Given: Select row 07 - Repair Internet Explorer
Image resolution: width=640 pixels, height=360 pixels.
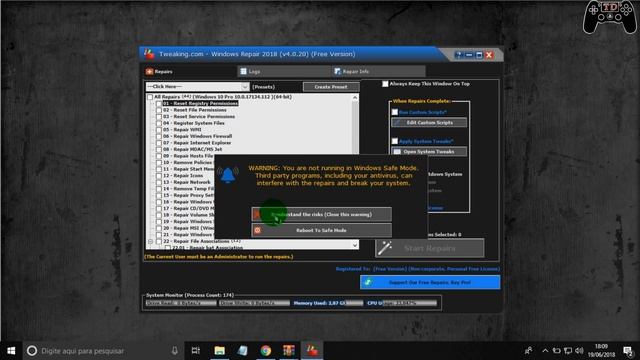Looking at the screenshot, I should (197, 143).
